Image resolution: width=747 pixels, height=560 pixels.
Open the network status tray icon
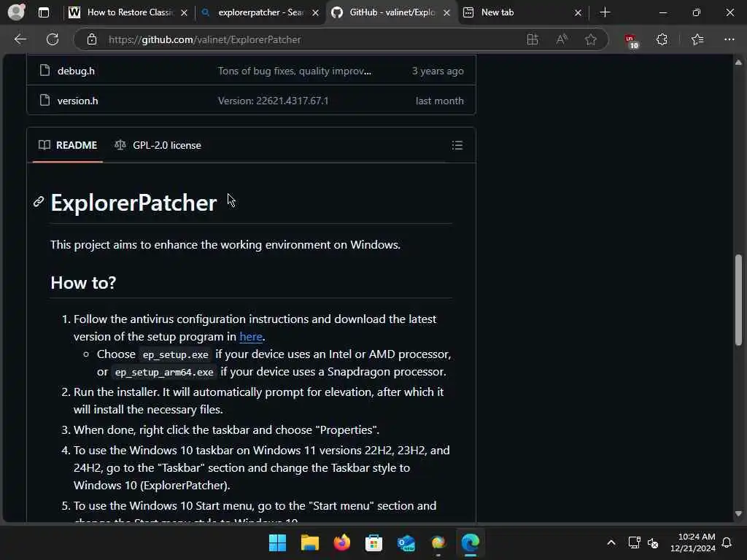tap(634, 542)
